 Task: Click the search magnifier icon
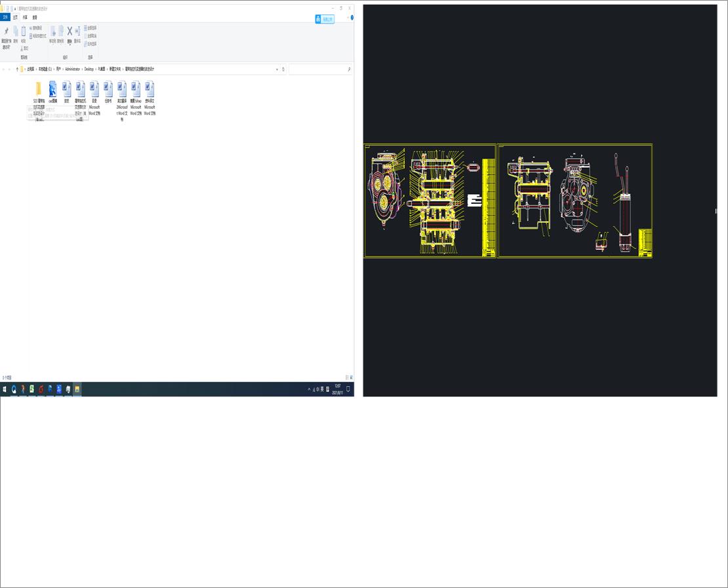349,69
